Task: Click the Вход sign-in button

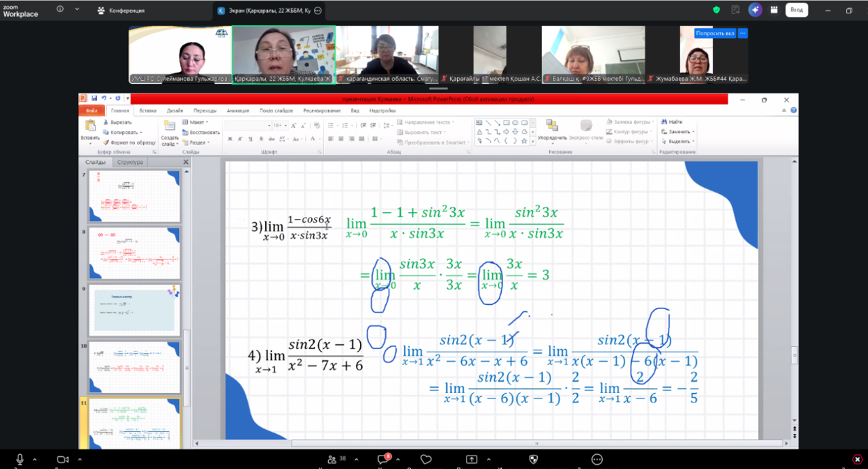Action: pyautogui.click(x=796, y=10)
